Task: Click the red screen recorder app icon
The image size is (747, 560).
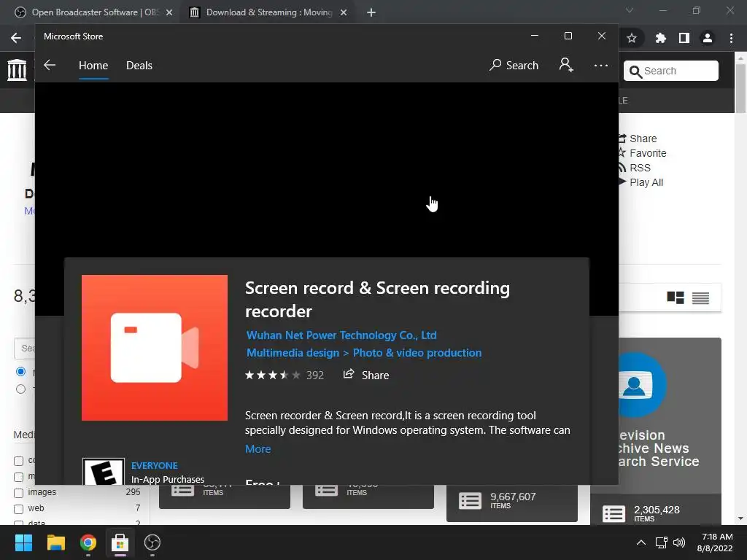Action: coord(155,348)
